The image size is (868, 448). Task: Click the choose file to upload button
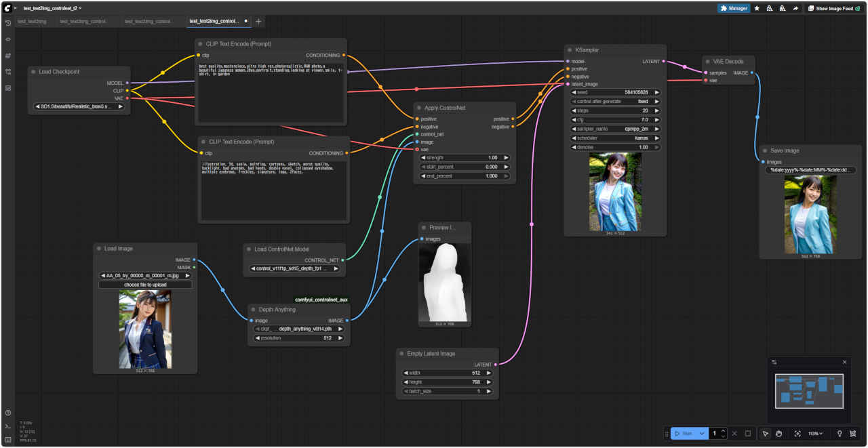[x=145, y=285]
